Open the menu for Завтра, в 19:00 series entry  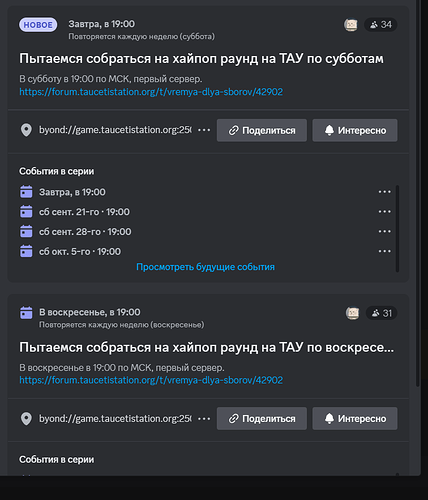click(384, 192)
